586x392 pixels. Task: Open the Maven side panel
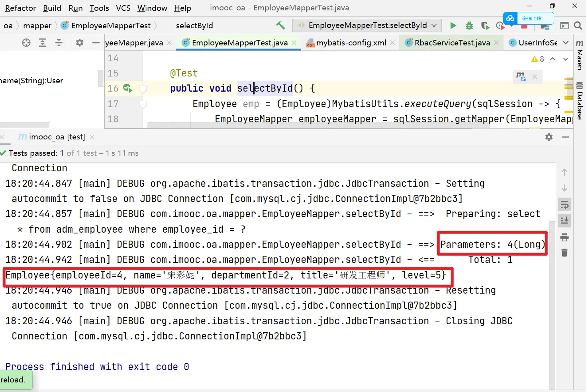coord(580,55)
